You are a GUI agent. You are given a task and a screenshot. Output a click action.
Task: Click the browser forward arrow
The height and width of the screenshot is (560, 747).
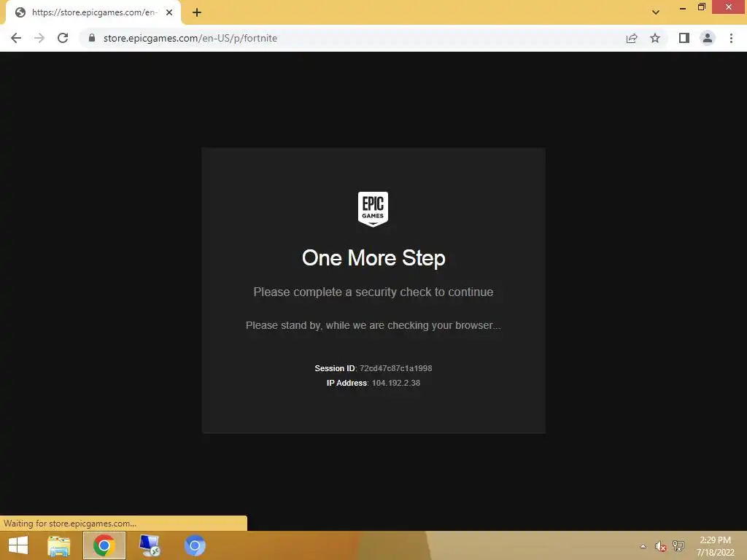click(x=39, y=38)
